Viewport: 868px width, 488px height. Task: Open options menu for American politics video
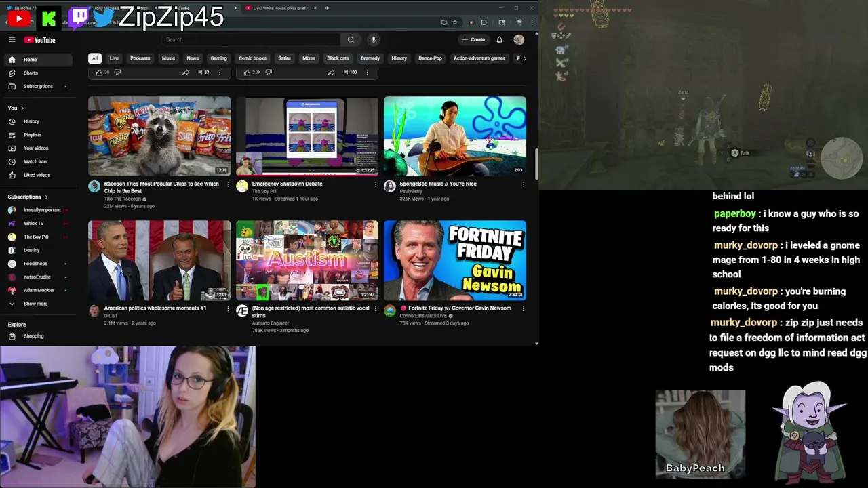(x=228, y=308)
